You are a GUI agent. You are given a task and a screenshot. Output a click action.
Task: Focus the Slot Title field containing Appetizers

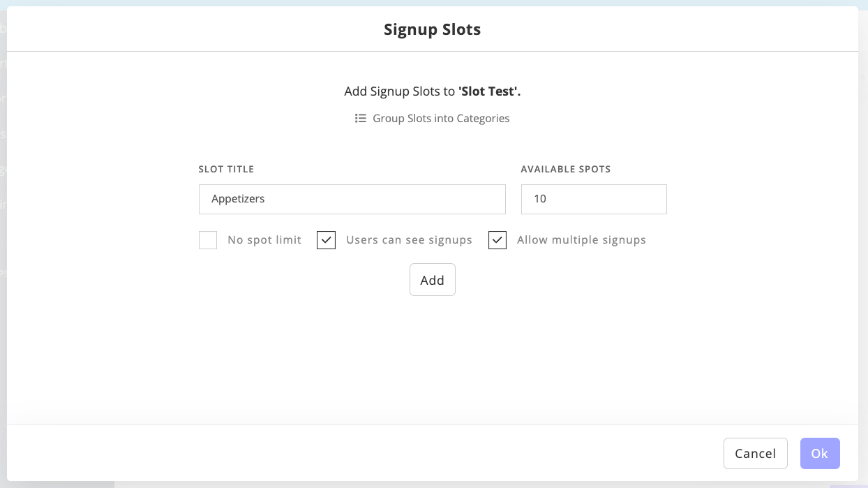click(352, 199)
